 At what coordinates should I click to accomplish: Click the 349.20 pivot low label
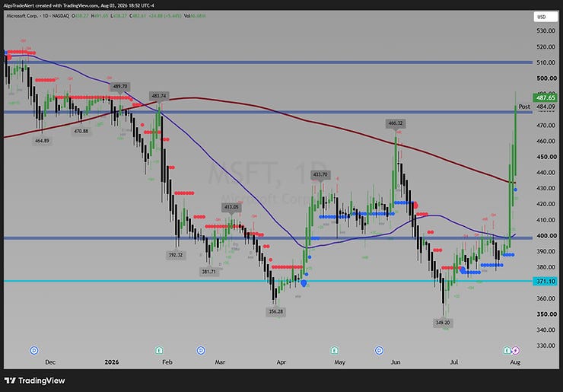(443, 323)
